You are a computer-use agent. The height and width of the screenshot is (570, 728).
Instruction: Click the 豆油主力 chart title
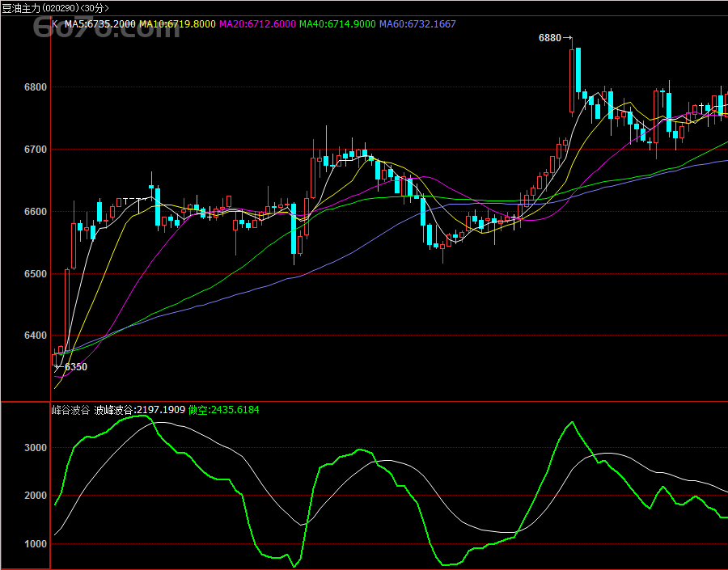tap(19, 8)
